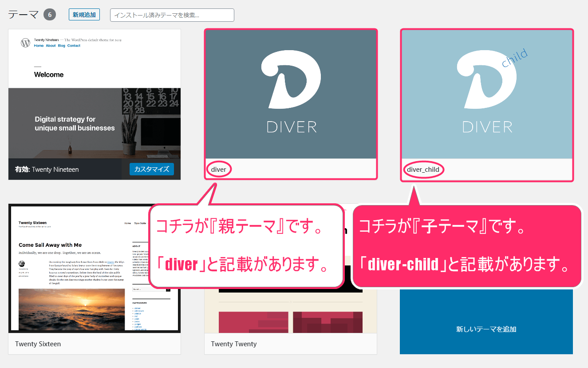Screen dimensions: 588x368
Task: Click the installed theme search field
Action: coord(172,15)
